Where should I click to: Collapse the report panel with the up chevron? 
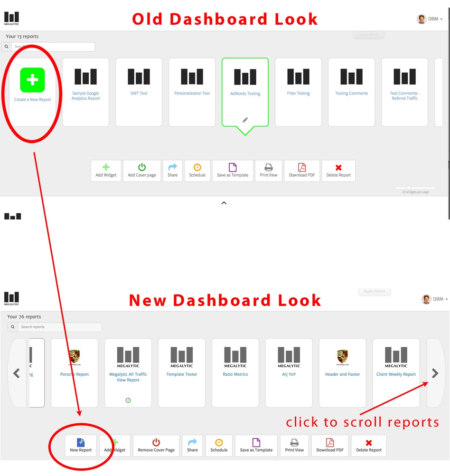(x=224, y=203)
